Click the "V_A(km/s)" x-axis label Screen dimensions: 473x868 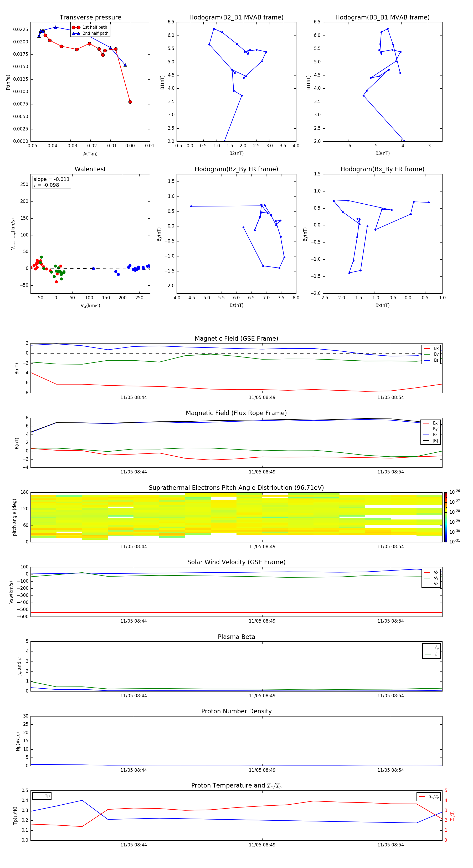coord(90,306)
